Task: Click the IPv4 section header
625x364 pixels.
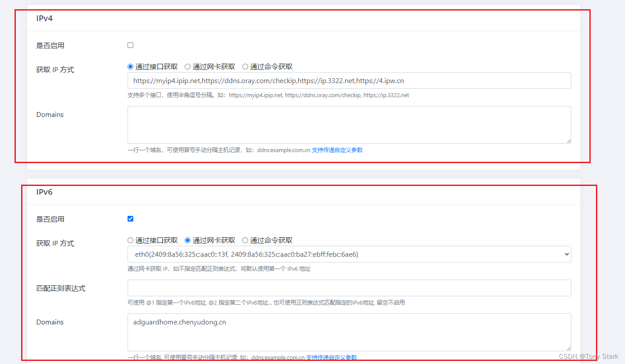Action: click(x=44, y=18)
